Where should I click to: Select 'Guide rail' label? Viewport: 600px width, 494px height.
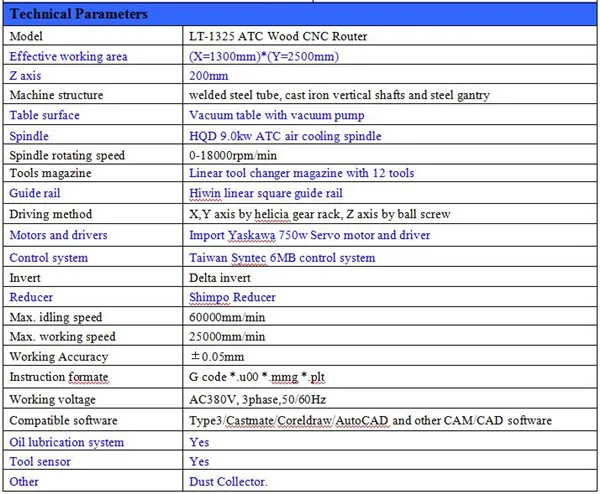pyautogui.click(x=35, y=193)
